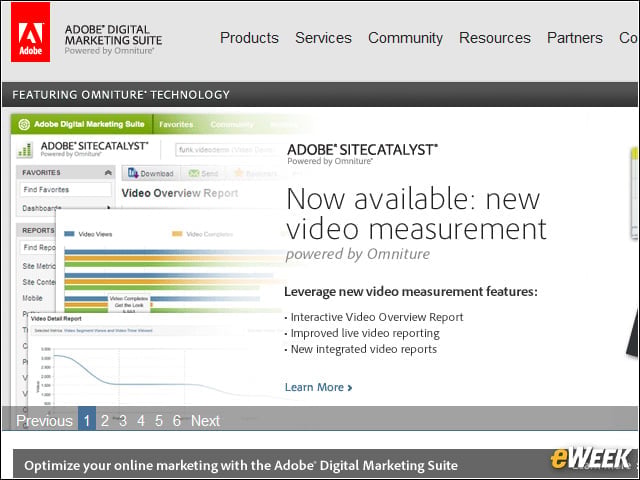This screenshot has width=640, height=480.
Task: Click the SiteCatalyst bar chart icon
Action: [x=25, y=149]
